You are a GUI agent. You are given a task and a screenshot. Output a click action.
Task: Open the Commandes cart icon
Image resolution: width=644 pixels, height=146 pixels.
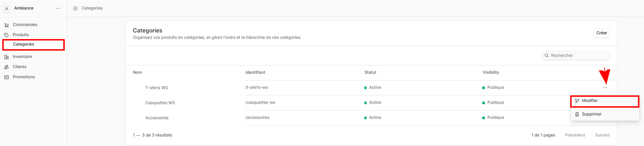[6, 25]
